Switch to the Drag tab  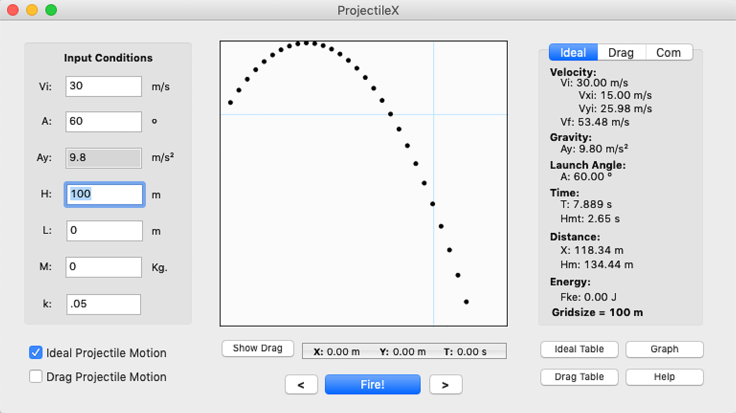[x=621, y=53]
